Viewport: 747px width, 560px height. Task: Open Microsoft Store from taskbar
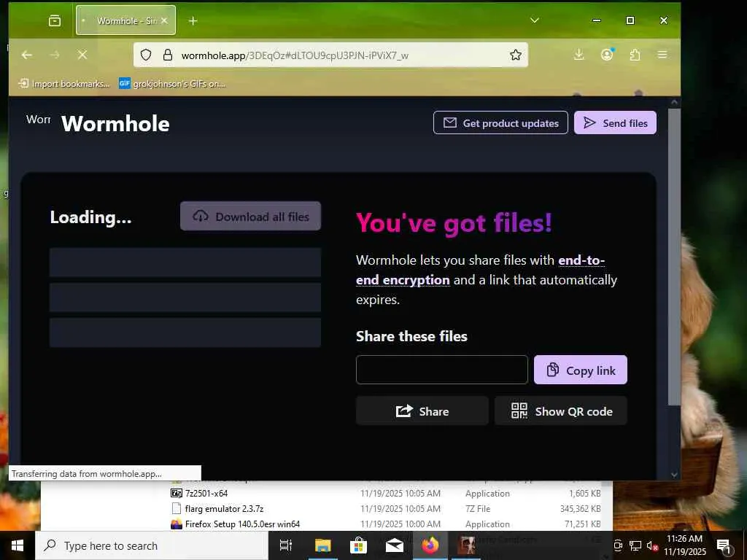[x=358, y=545]
